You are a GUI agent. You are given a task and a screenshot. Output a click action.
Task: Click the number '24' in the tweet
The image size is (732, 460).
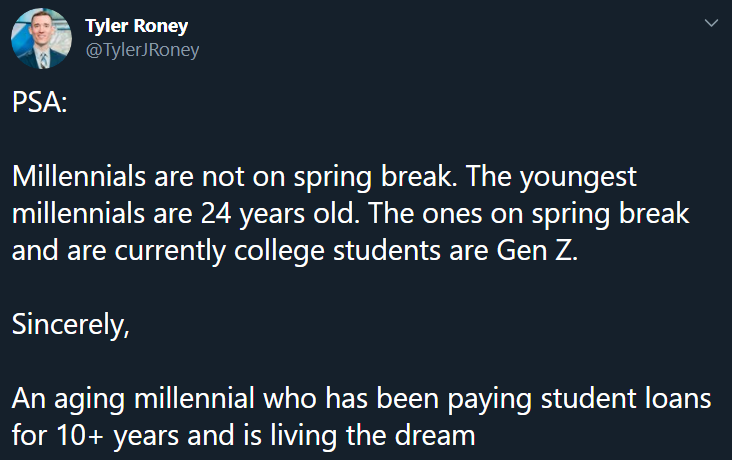point(216,214)
